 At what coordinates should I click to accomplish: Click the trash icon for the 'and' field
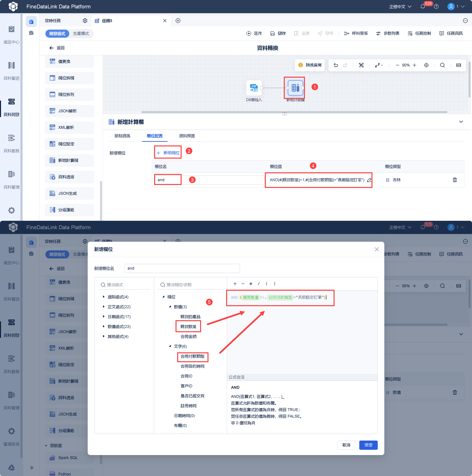click(455, 180)
